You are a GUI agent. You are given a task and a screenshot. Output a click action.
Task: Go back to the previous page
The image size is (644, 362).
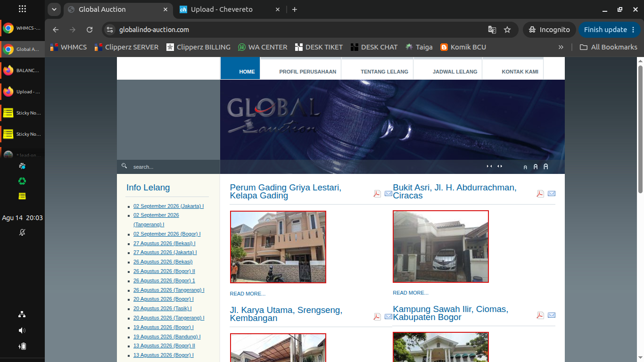[x=56, y=30]
